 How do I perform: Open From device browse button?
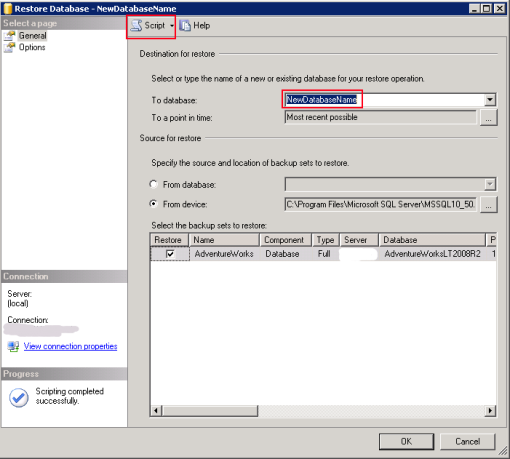pyautogui.click(x=488, y=204)
